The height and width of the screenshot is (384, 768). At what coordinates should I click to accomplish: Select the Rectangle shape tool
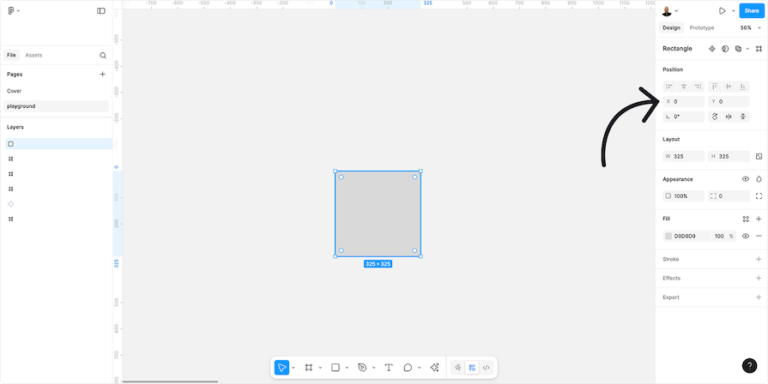click(336, 367)
